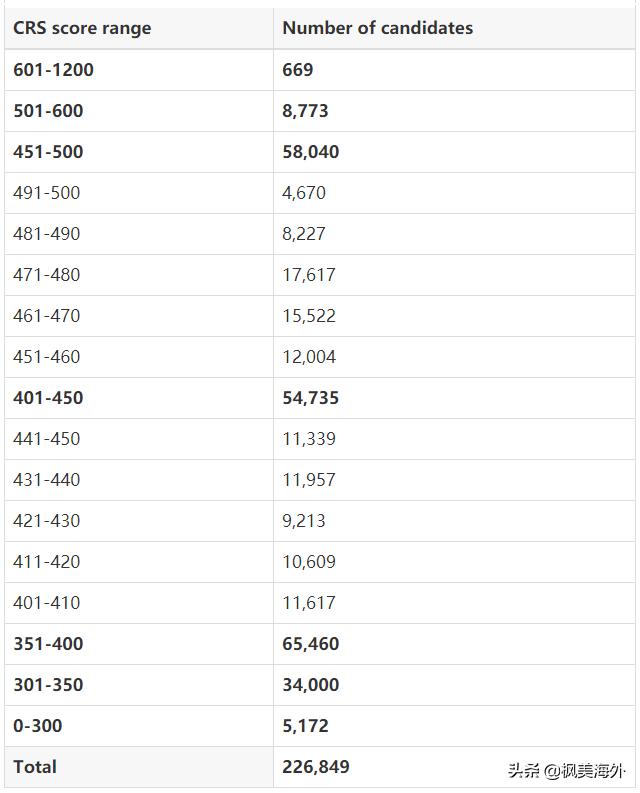Click the 461-470 range cell

coord(47,316)
